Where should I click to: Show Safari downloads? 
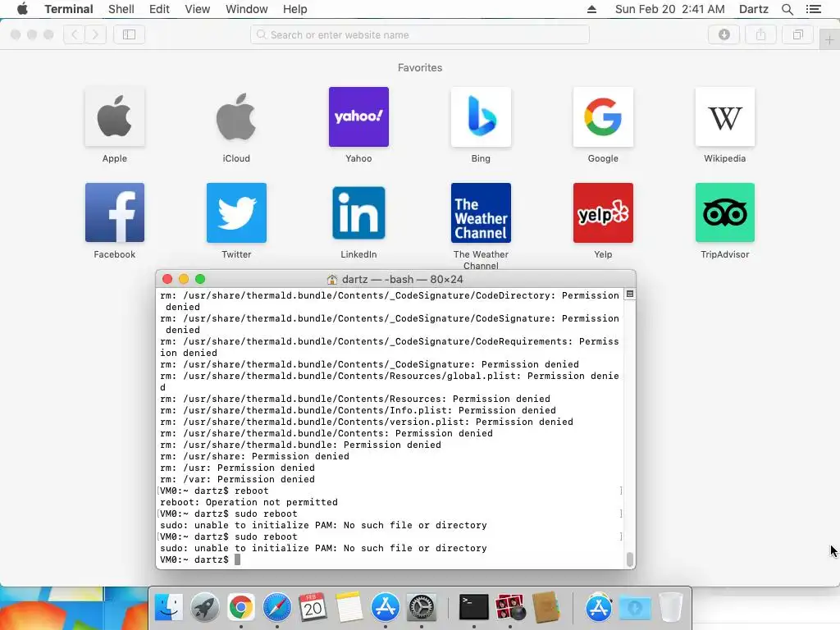coord(724,34)
